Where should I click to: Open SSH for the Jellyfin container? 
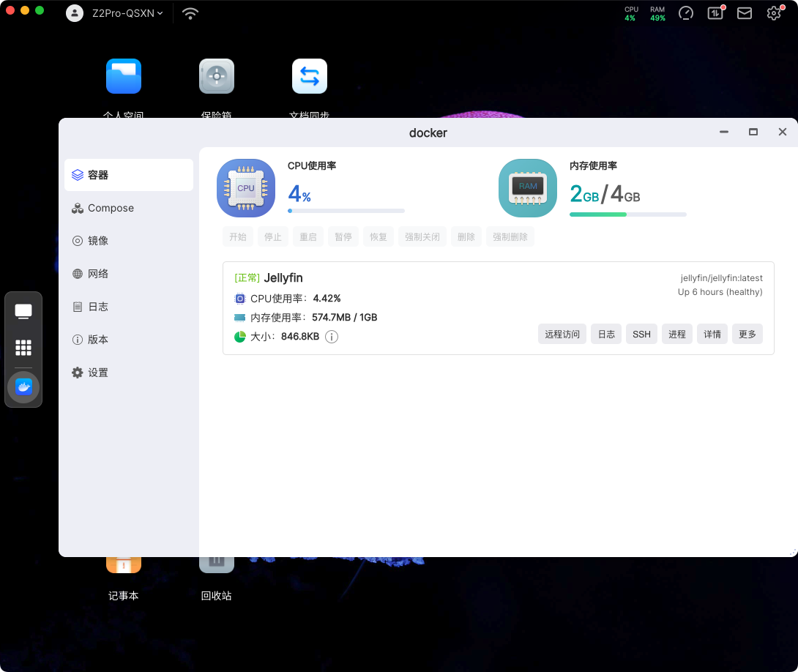[641, 335]
